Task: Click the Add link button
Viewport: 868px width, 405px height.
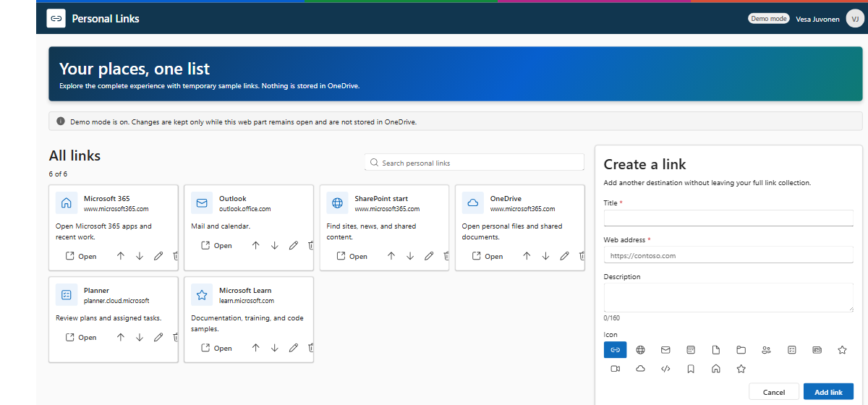Action: (x=828, y=392)
